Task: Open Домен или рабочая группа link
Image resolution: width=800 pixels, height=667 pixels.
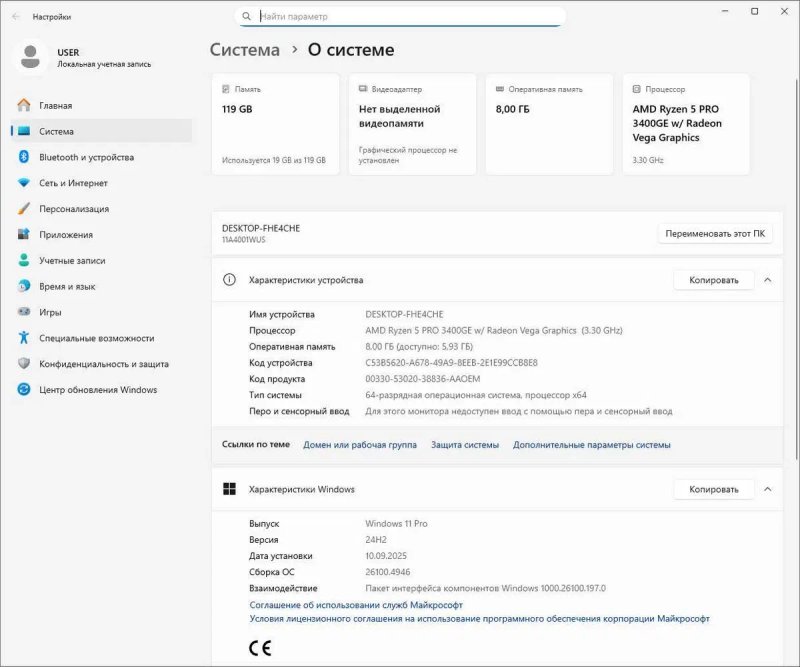Action: 360,445
